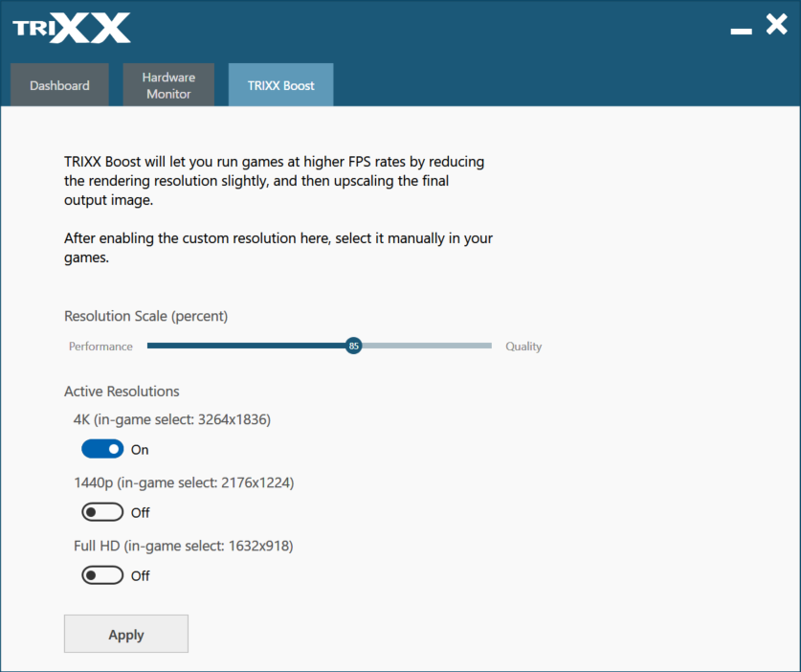Click the Resolution Scale (percent) heading

pyautogui.click(x=146, y=316)
